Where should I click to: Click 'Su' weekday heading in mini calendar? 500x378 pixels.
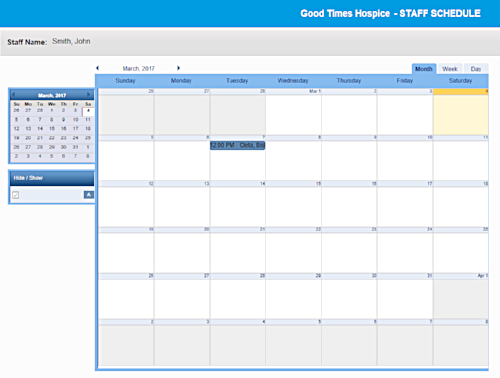click(16, 104)
